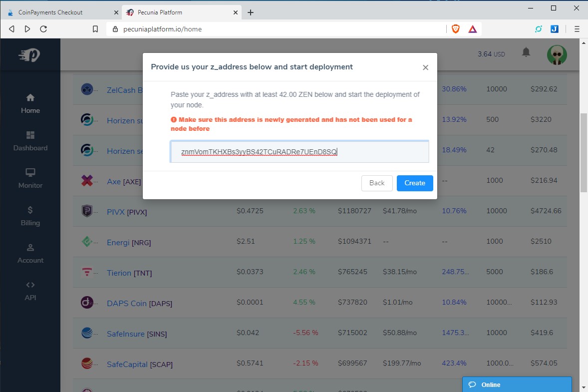The image size is (588, 392).
Task: Click the Axe coin icon
Action: coord(87,180)
